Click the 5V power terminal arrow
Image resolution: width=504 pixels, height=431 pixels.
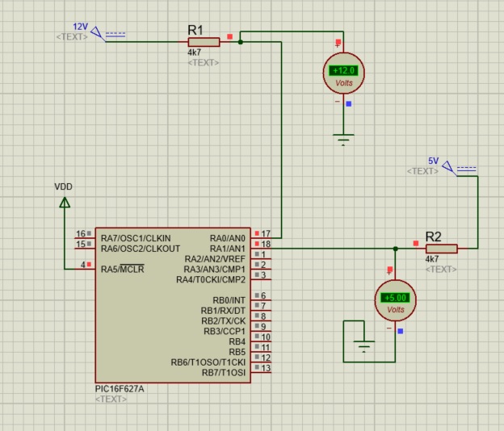[447, 167]
